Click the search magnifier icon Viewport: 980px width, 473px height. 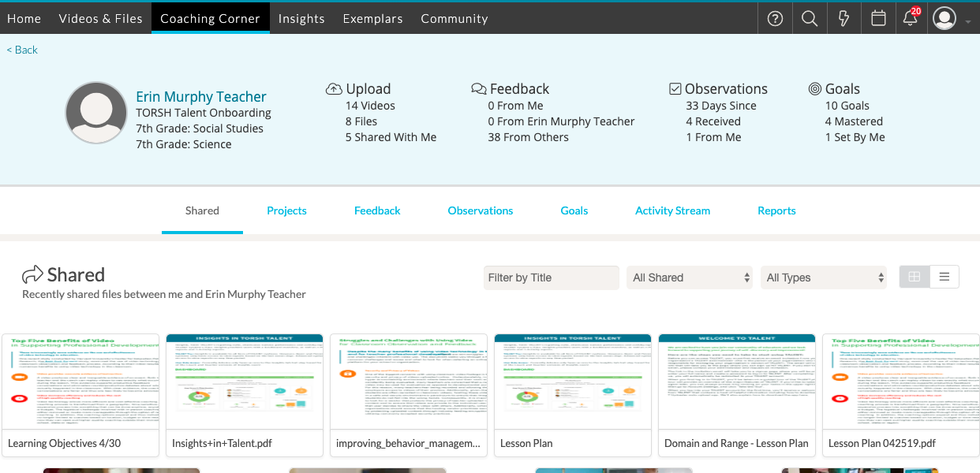click(809, 19)
